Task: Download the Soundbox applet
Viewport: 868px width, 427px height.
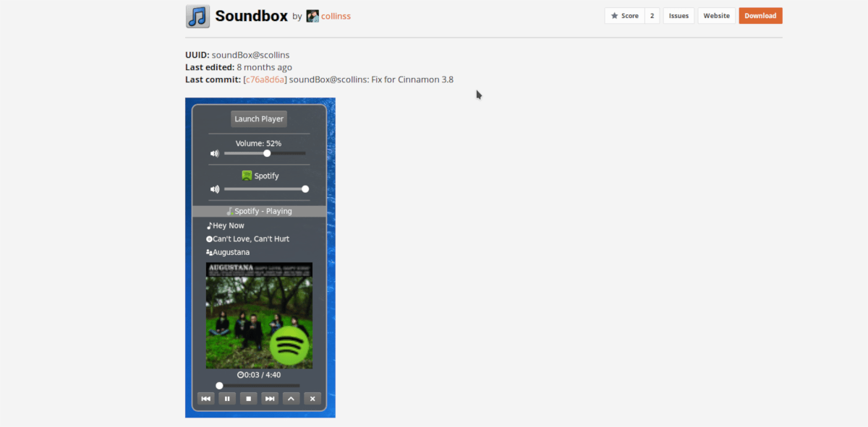Action: (760, 16)
